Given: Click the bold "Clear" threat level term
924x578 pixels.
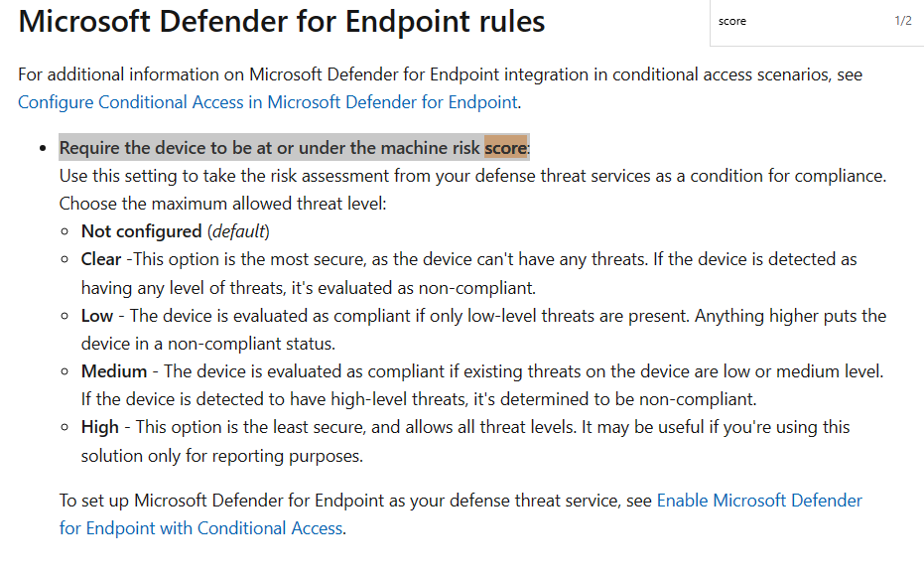Looking at the screenshot, I should (x=101, y=259).
